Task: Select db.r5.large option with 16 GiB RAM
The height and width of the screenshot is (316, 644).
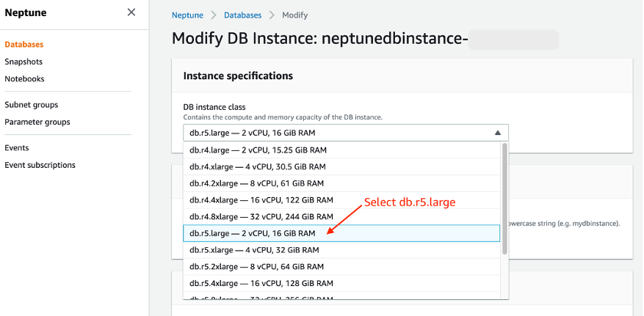Action: tap(341, 233)
